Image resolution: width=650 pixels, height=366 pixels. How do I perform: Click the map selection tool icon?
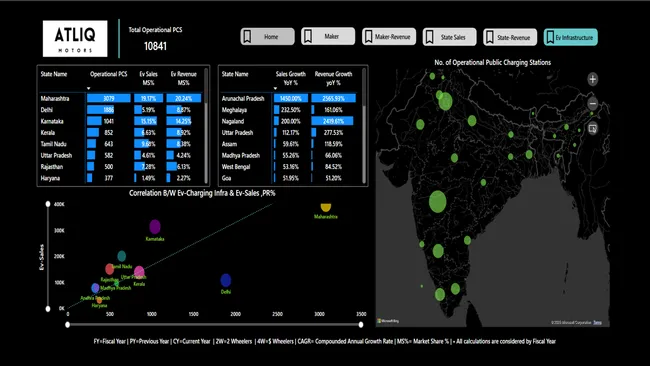pyautogui.click(x=593, y=128)
